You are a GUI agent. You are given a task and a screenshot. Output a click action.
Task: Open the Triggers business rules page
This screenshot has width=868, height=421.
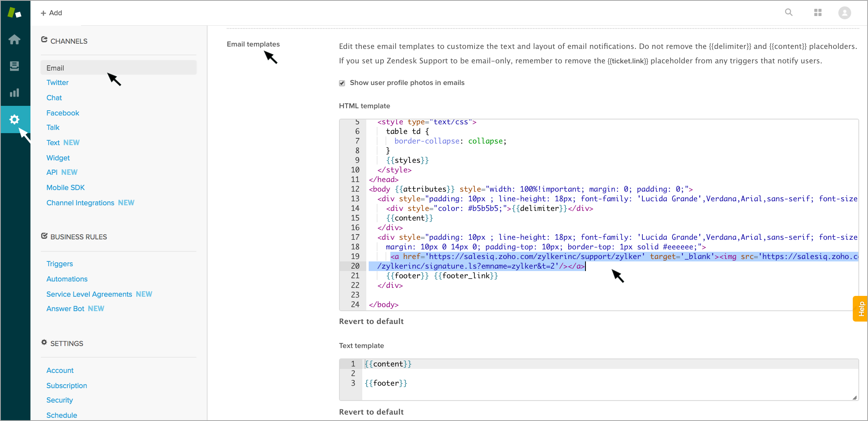coord(59,264)
